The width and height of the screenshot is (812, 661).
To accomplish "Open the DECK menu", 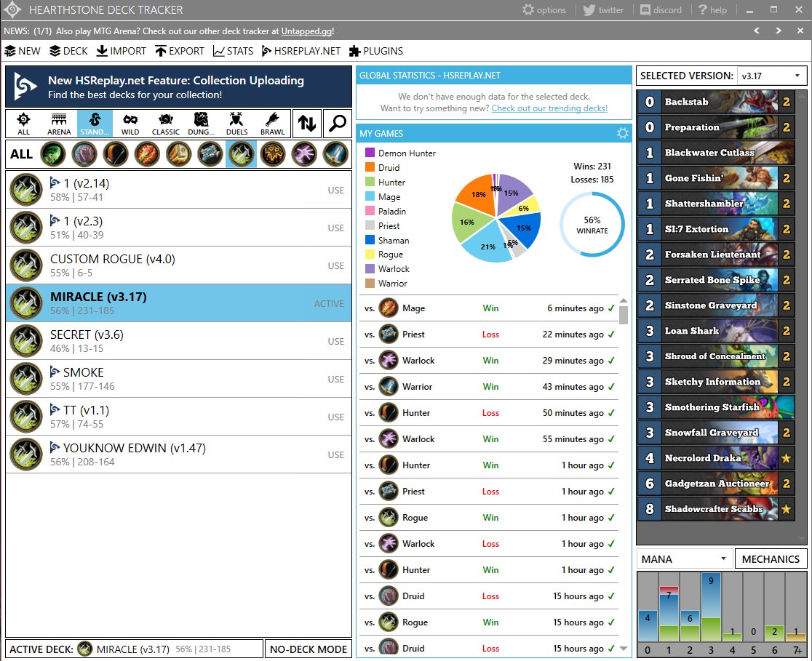I will [x=69, y=51].
